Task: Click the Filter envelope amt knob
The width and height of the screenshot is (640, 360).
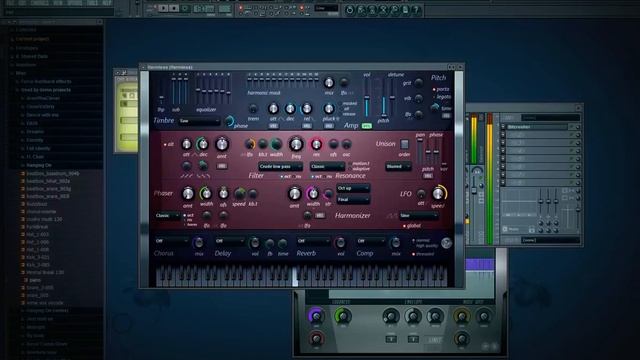Action: 222,144
